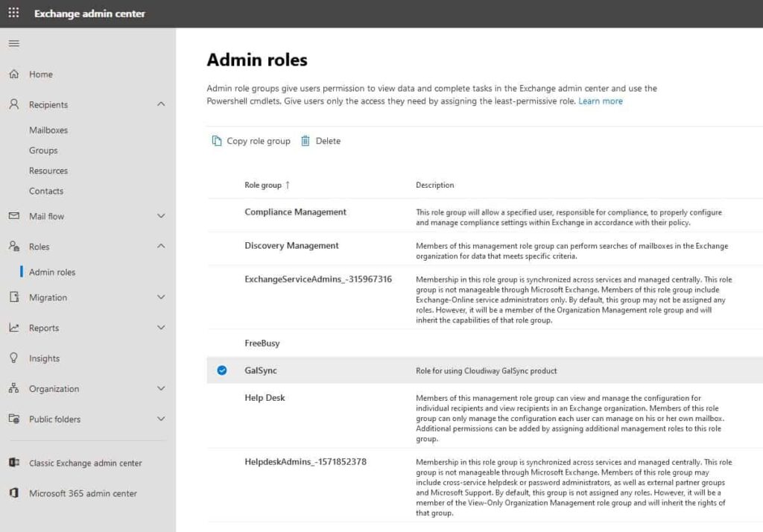This screenshot has width=763, height=532.
Task: Click the Roles person-lock icon
Action: (14, 246)
